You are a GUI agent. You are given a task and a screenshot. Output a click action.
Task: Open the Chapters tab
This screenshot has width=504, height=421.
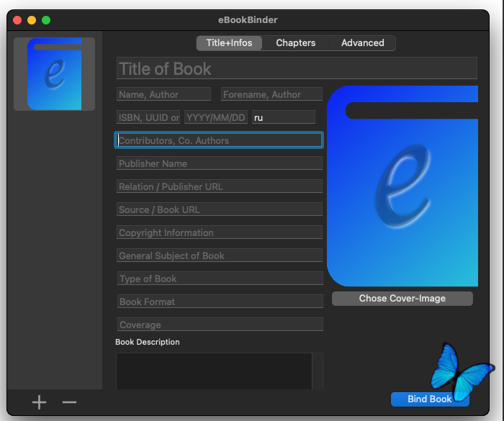coord(296,43)
